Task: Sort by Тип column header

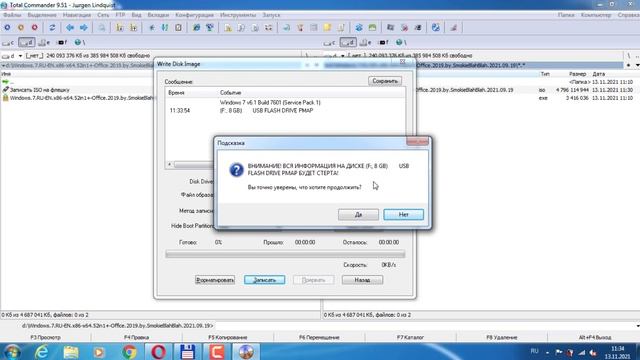Action: [x=545, y=74]
